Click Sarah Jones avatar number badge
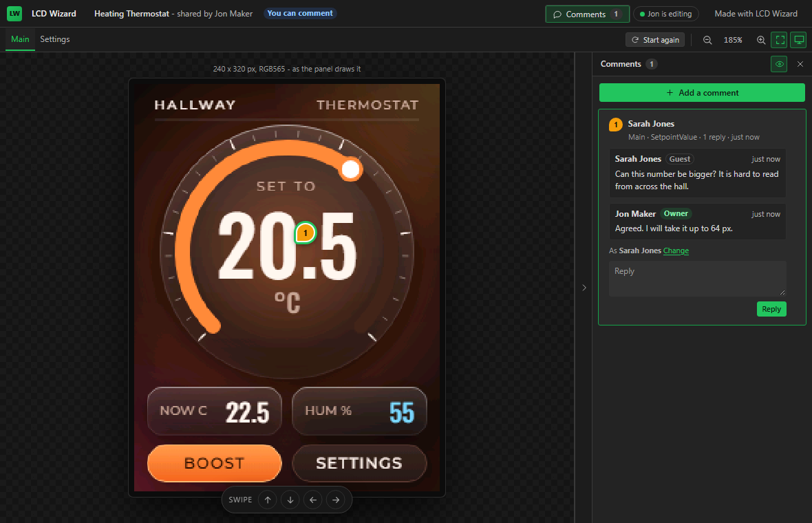The height and width of the screenshot is (523, 812). (616, 125)
